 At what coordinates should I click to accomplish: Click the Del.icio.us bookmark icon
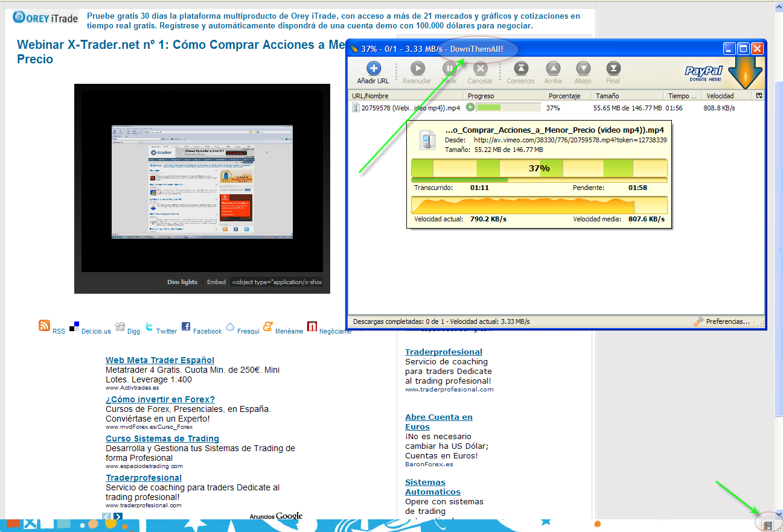[74, 326]
